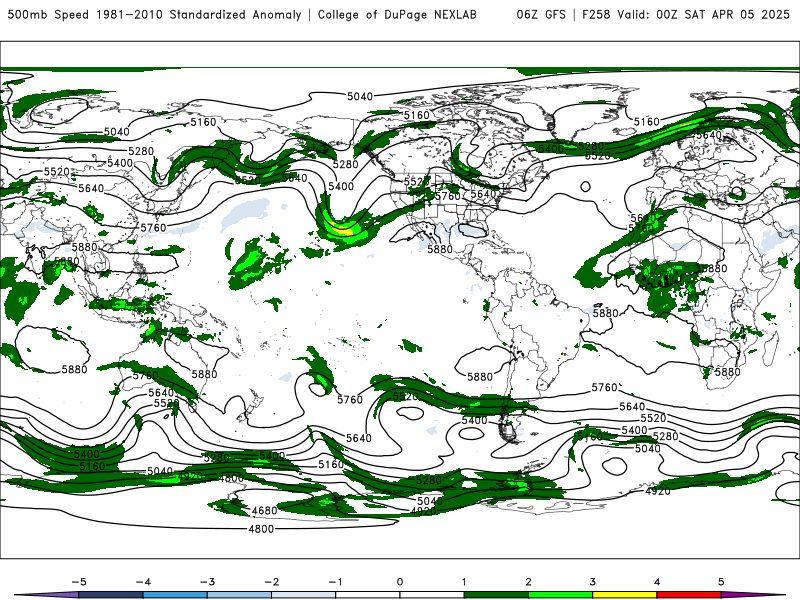Viewport: 800px width, 600px height.
Task: Click the blue legend segment between -4 and -3
Action: [x=175, y=595]
